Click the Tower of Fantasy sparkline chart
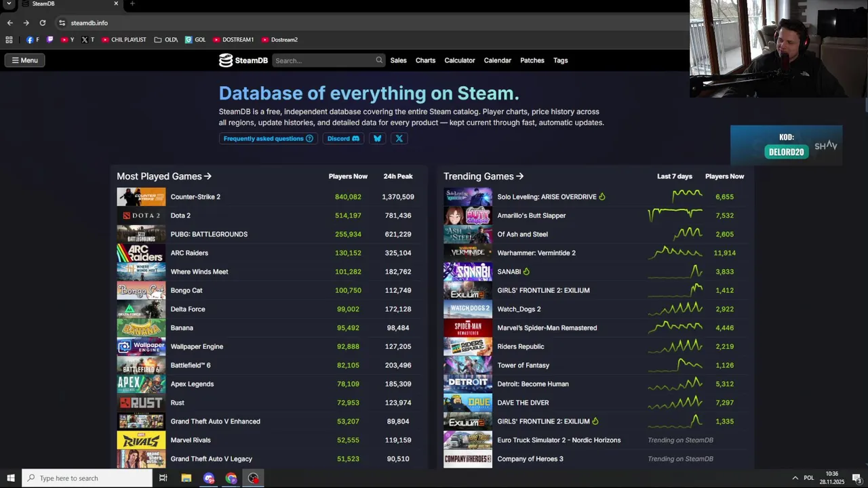868x488 pixels. [675, 365]
